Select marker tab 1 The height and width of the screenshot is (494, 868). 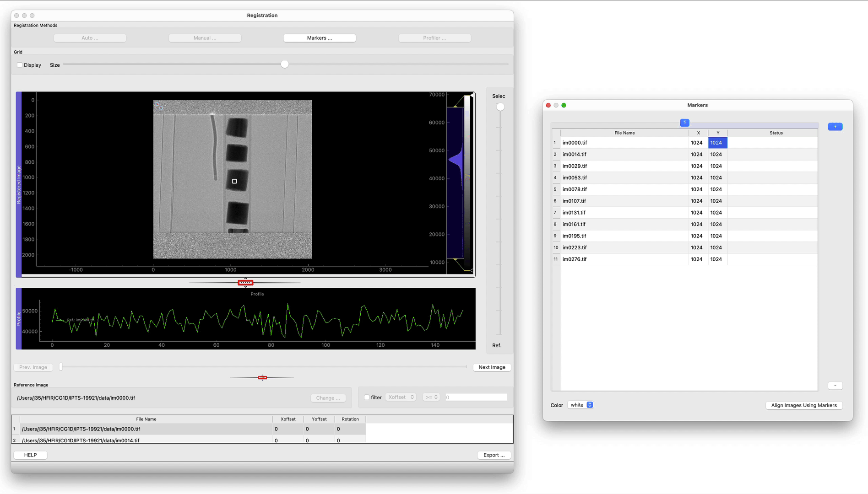click(x=684, y=123)
